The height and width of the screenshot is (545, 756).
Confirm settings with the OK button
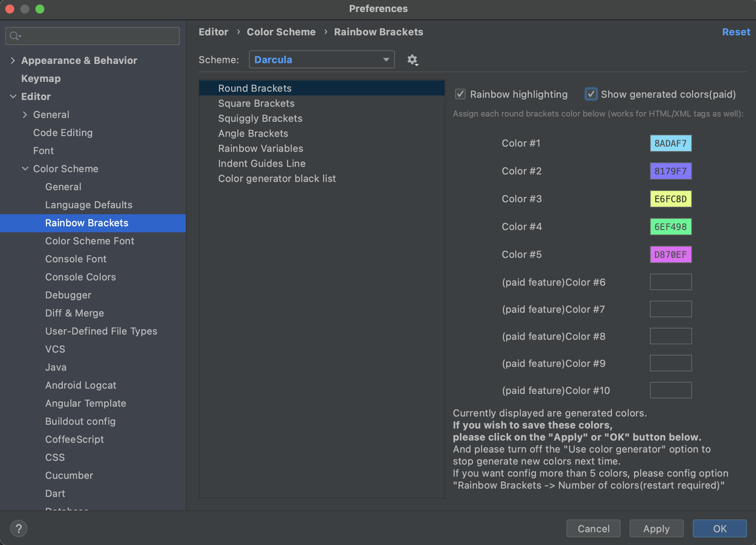(720, 528)
